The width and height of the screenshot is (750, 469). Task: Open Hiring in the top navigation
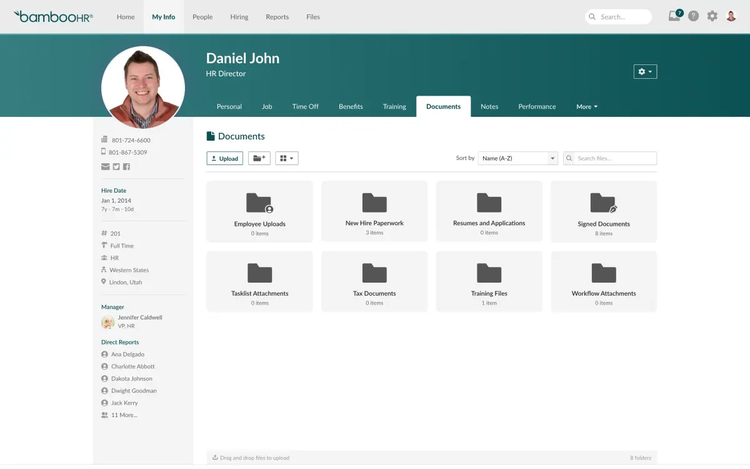click(239, 17)
